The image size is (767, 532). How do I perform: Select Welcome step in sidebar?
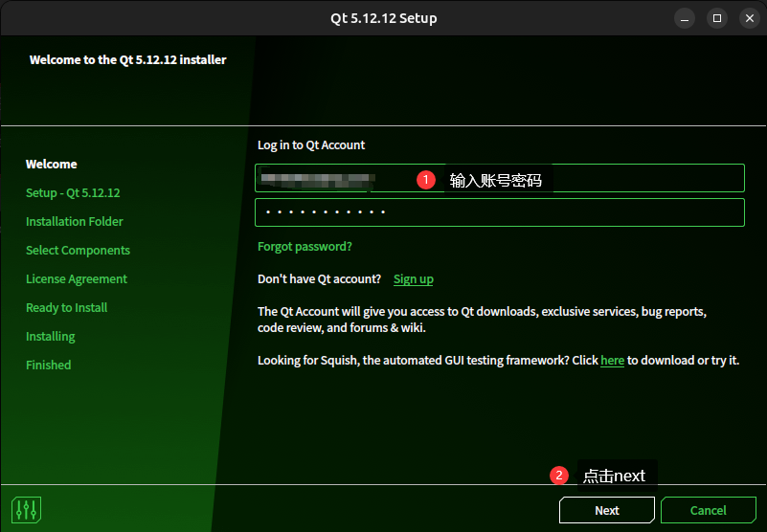(52, 165)
